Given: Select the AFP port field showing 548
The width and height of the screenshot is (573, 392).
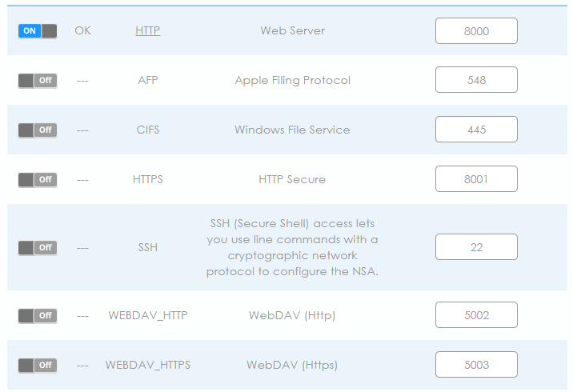Looking at the screenshot, I should click(476, 80).
